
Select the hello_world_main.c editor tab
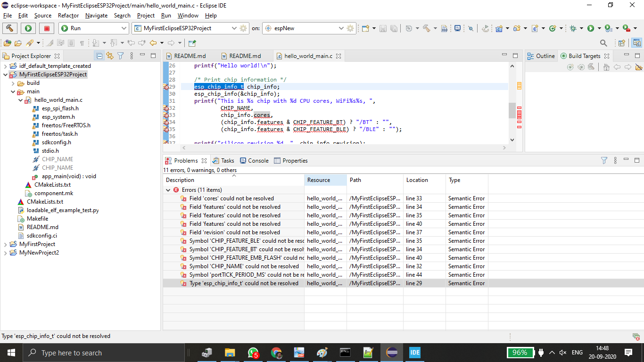tap(305, 56)
